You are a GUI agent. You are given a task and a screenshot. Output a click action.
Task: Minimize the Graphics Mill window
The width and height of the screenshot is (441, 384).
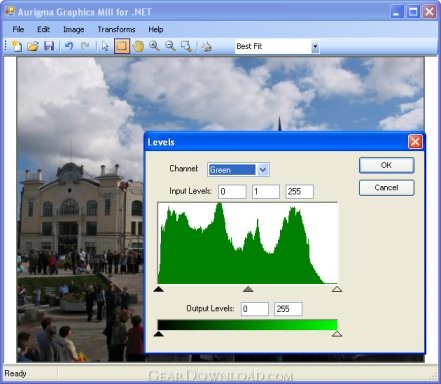tap(396, 12)
